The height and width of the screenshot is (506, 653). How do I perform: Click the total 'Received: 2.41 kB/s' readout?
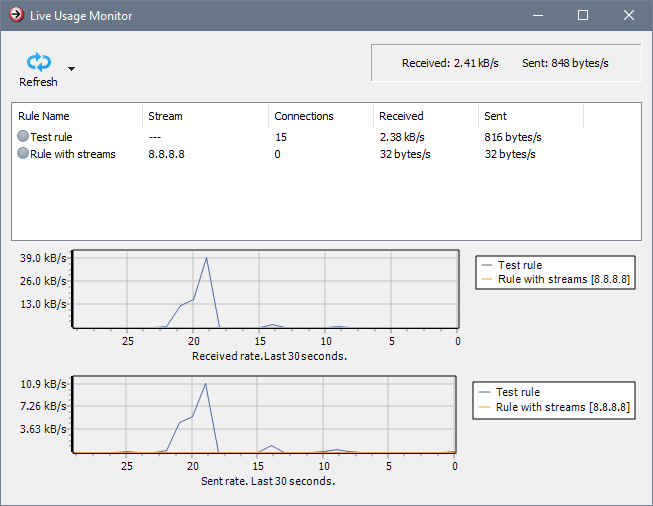(450, 63)
